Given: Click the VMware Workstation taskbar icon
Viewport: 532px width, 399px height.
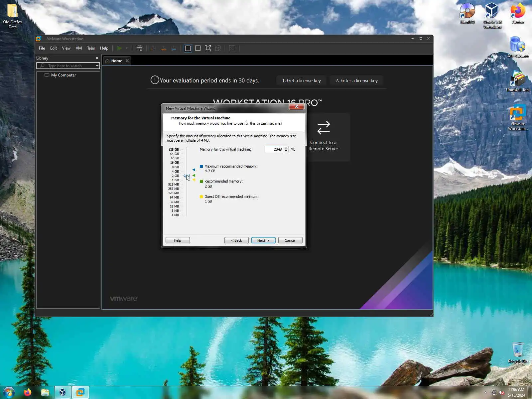Looking at the screenshot, I should click(80, 392).
